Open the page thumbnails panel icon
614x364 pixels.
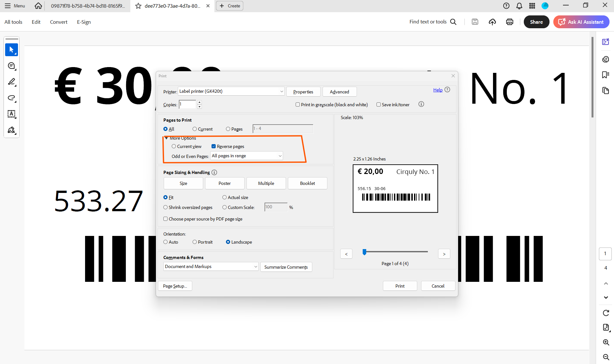(606, 91)
